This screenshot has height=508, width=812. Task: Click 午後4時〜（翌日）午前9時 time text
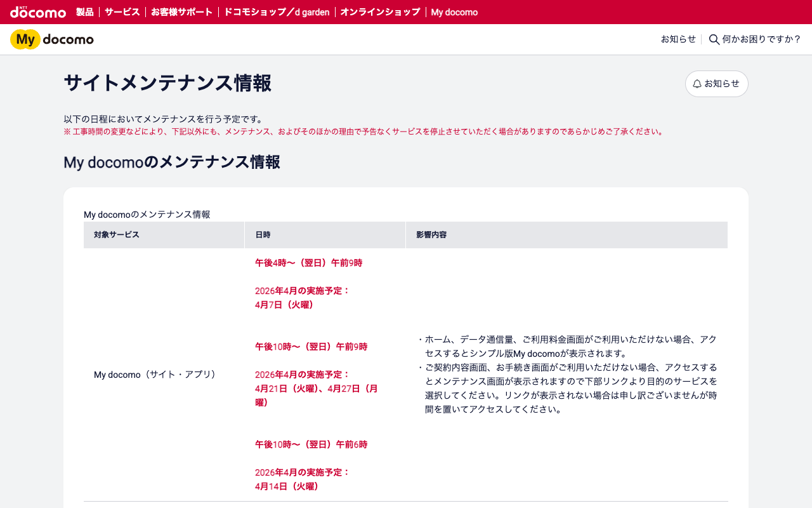(x=308, y=263)
